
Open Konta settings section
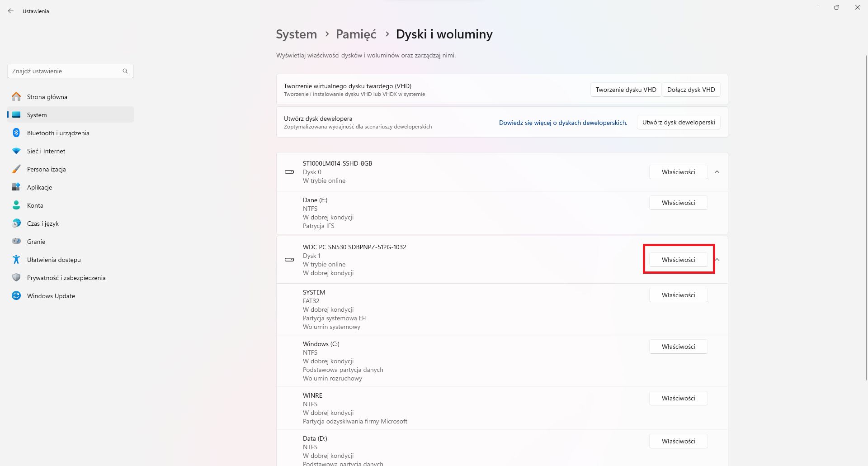[x=35, y=205]
